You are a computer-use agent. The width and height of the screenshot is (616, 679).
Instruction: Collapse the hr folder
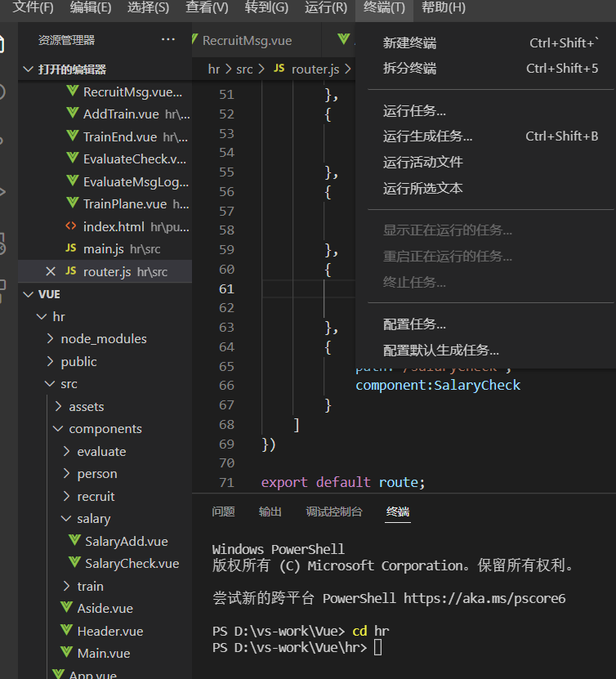(x=42, y=316)
